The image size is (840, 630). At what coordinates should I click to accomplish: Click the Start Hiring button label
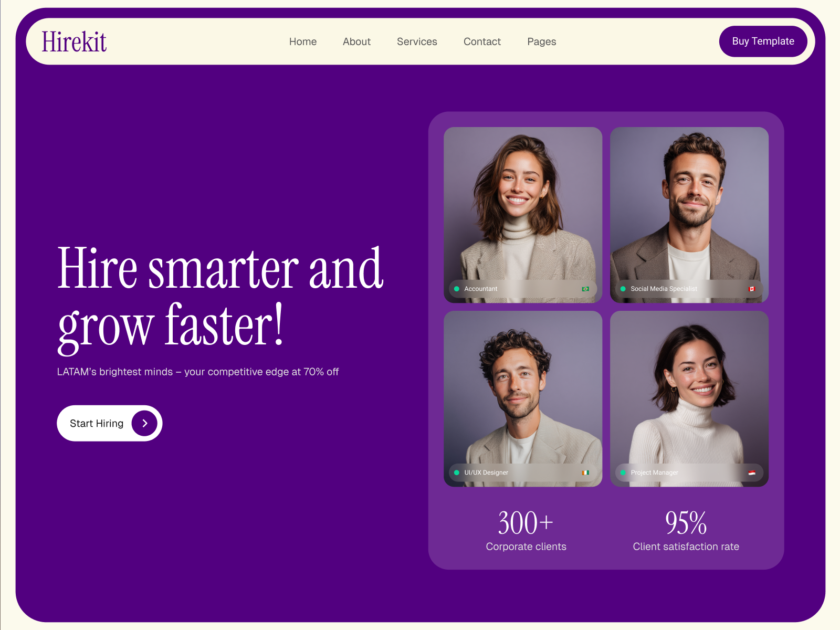(97, 423)
